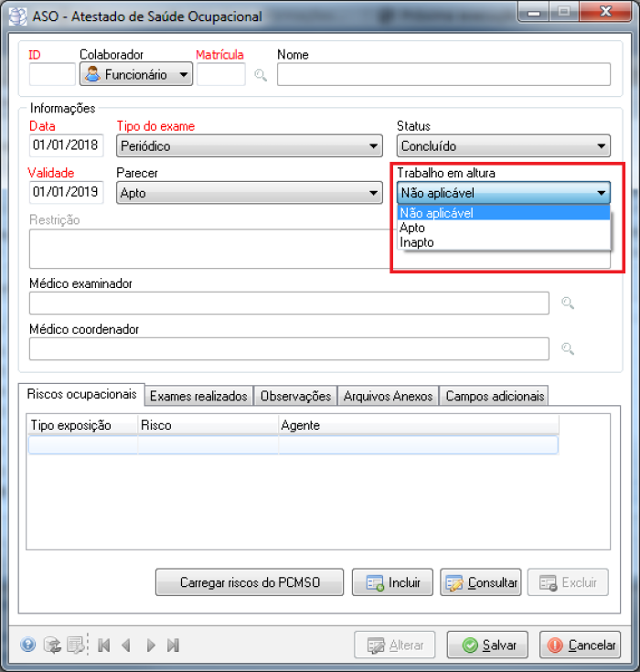640x672 pixels.
Task: Go to the next record
Action: click(x=151, y=645)
